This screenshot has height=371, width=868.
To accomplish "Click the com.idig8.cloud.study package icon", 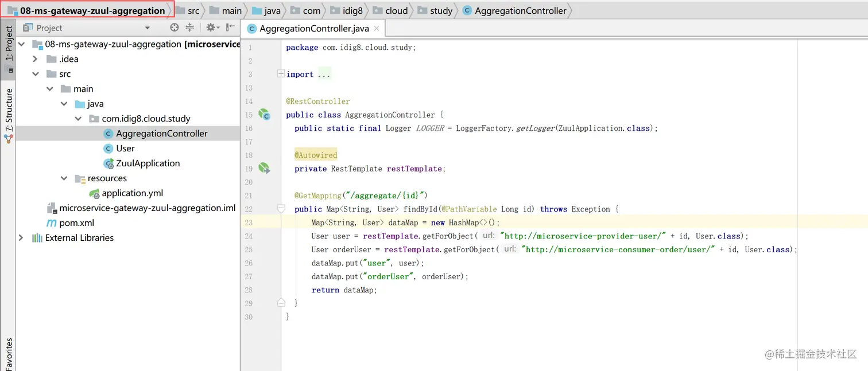I will tap(94, 119).
